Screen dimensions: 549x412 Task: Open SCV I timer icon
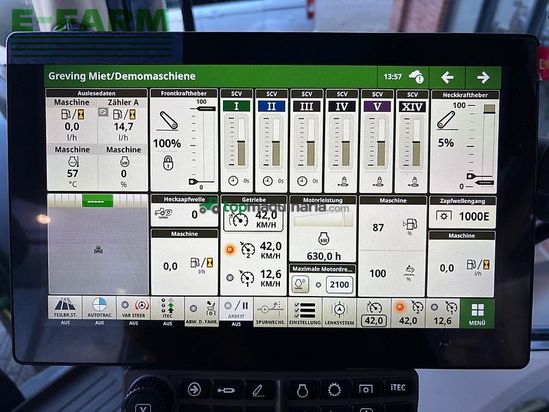233,181
